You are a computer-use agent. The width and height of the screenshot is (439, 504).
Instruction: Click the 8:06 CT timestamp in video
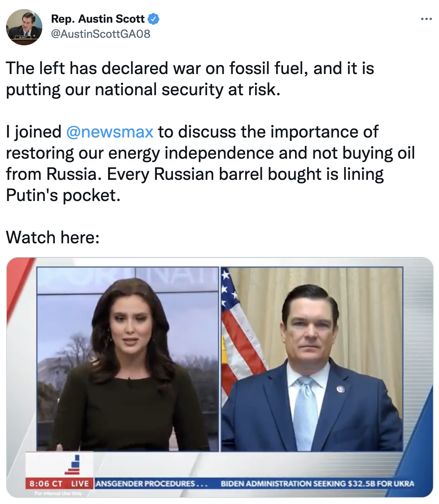click(x=46, y=484)
